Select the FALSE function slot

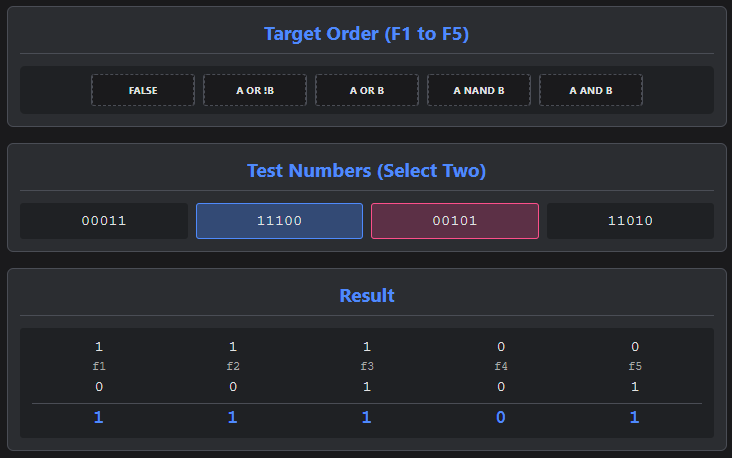(x=143, y=90)
